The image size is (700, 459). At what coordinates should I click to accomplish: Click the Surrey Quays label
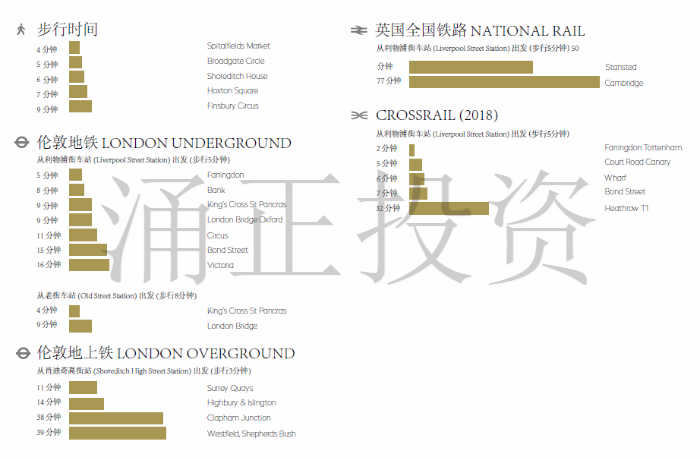tap(230, 388)
